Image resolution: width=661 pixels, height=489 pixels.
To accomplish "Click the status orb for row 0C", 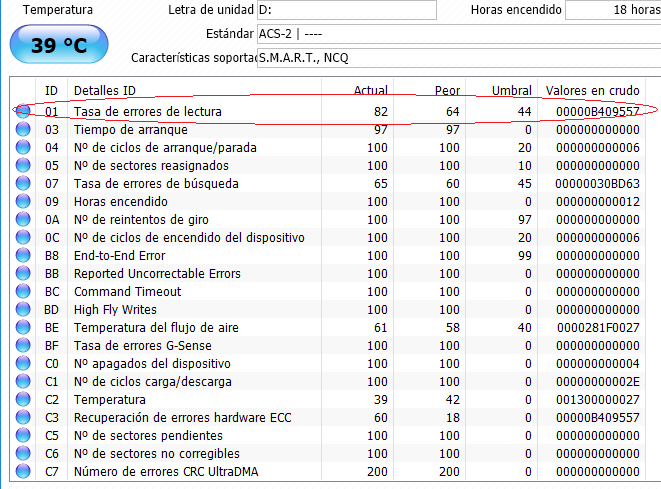I will click(23, 237).
